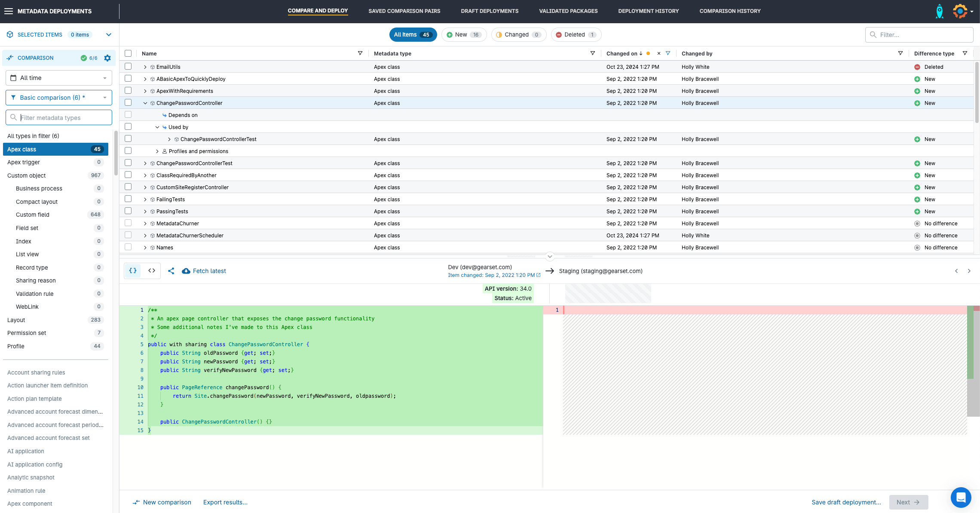Open the All time date dropdown
980x513 pixels.
[59, 78]
